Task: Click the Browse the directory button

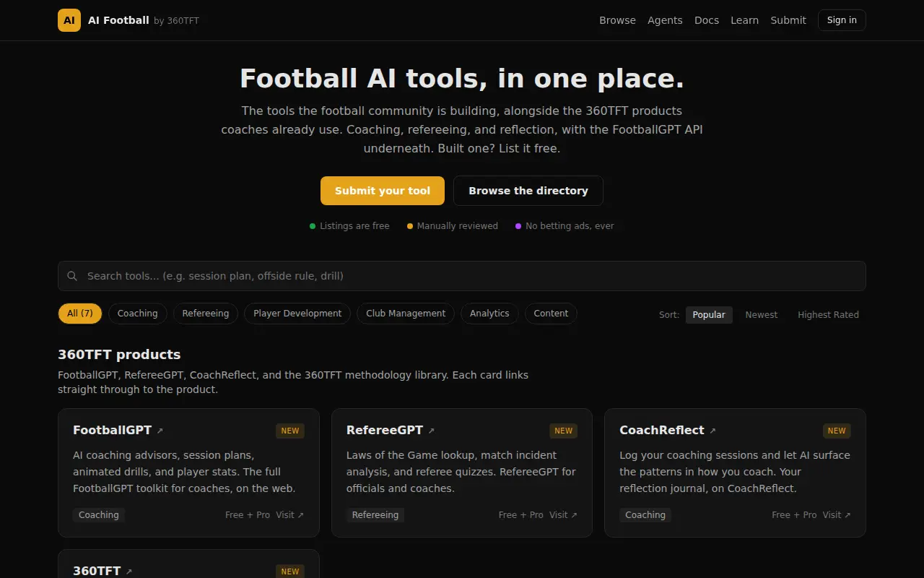Action: [528, 191]
